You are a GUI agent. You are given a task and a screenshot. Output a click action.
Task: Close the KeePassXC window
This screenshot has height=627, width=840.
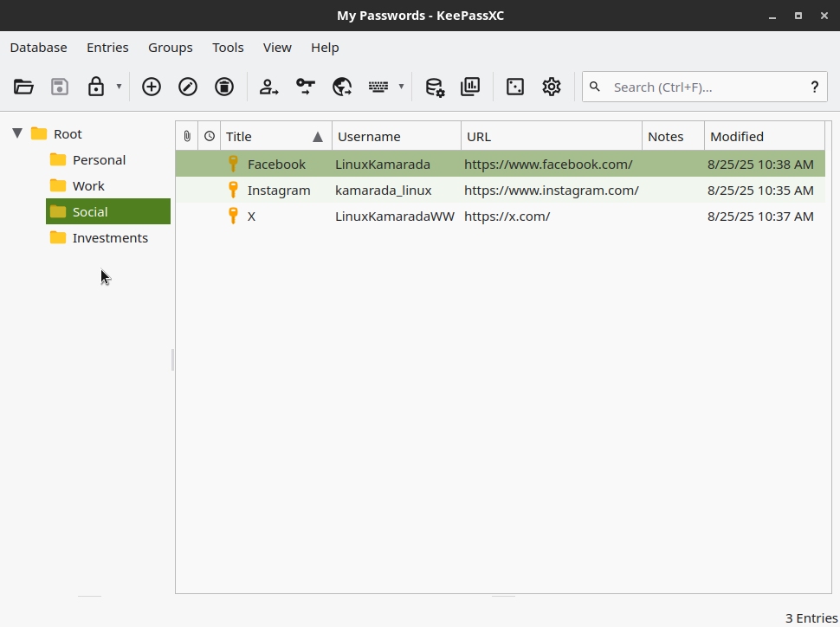(x=824, y=16)
